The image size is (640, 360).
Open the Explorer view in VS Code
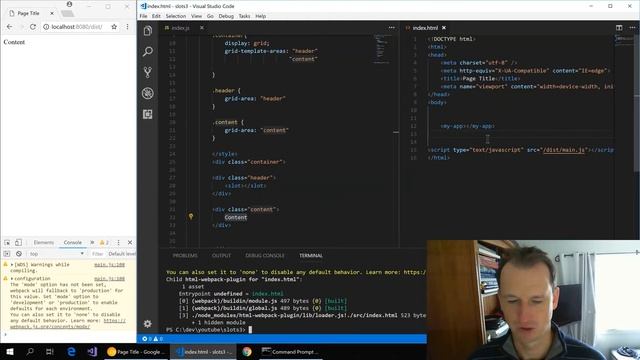point(148,31)
